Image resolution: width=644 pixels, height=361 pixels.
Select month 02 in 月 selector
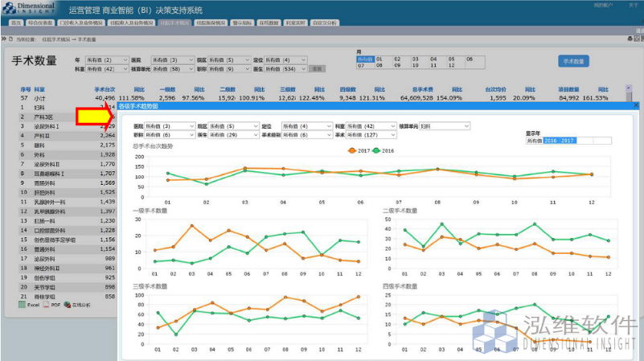(397, 59)
